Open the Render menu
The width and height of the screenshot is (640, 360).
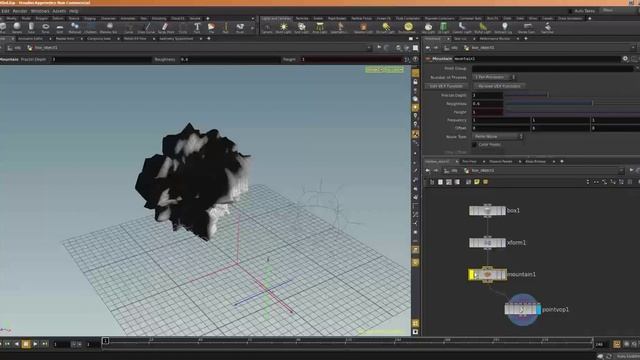point(20,11)
